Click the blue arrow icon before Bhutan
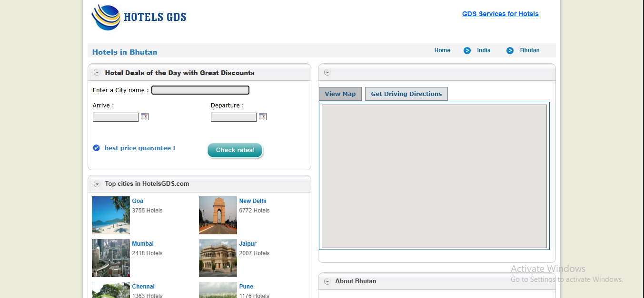Viewport: 644px width, 298px height. (x=510, y=50)
